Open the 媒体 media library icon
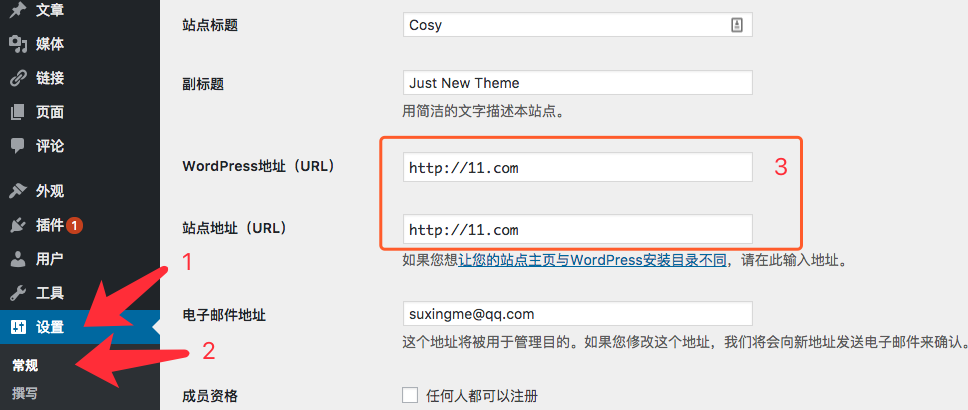The width and height of the screenshot is (968, 410). point(19,44)
